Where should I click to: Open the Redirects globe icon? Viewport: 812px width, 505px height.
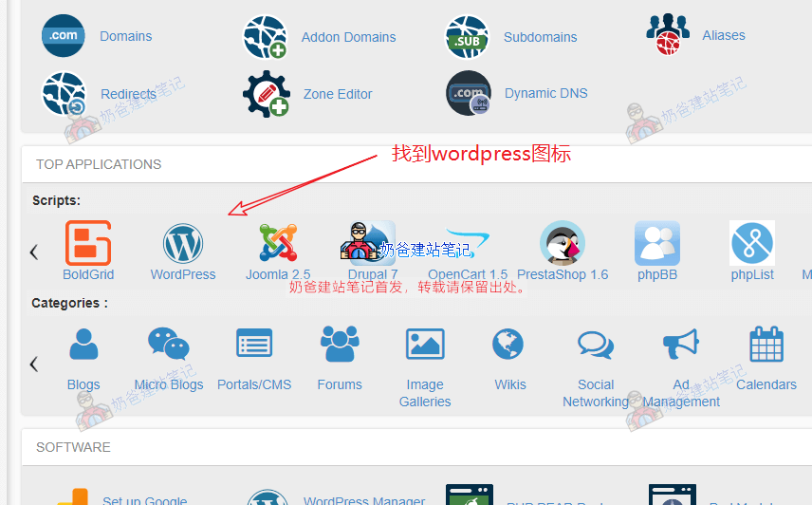64,94
